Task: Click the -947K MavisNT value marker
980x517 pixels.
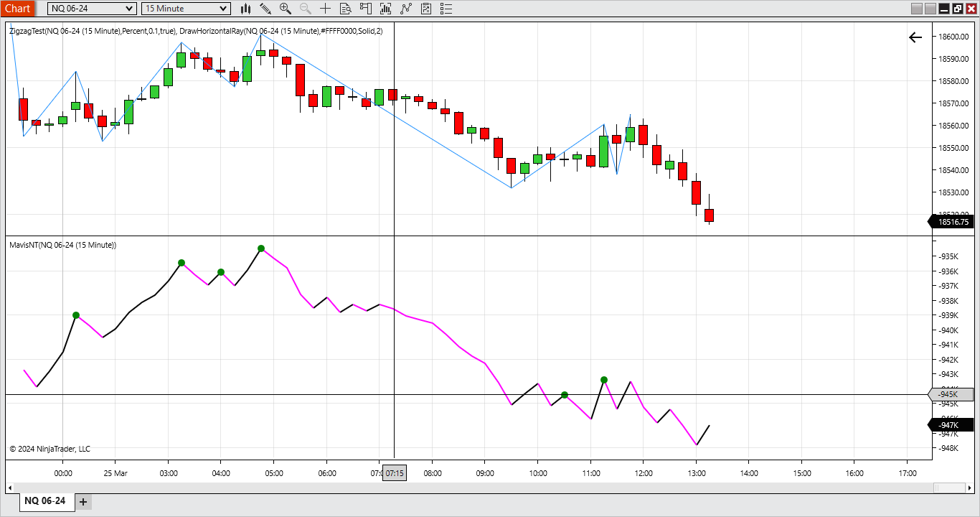Action: pyautogui.click(x=951, y=424)
